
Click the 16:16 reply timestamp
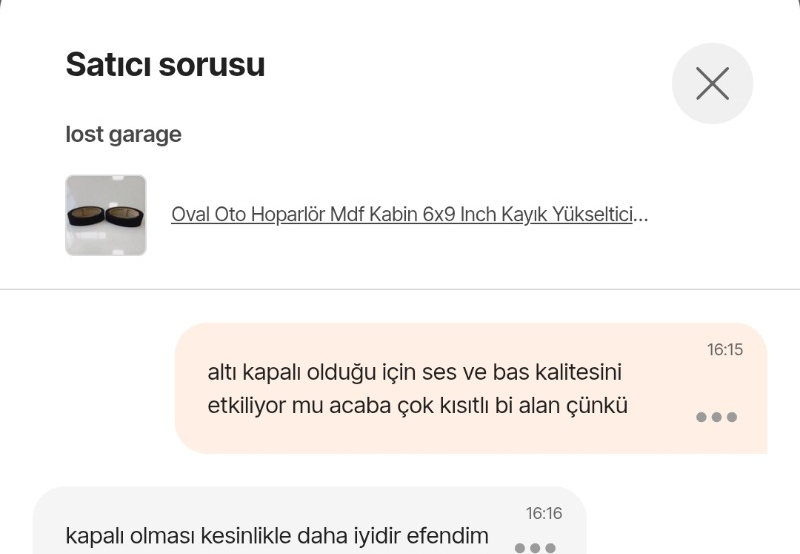pyautogui.click(x=544, y=513)
